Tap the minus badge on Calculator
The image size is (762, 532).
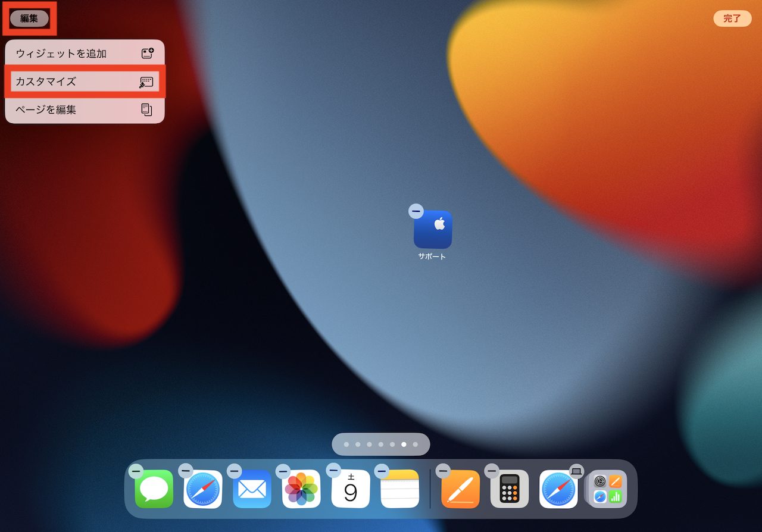coord(492,471)
